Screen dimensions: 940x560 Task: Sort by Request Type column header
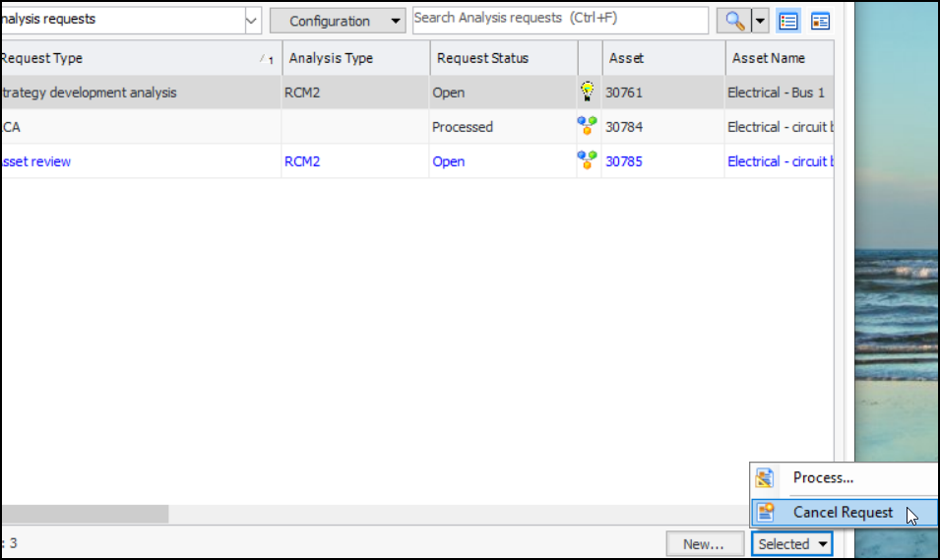141,58
